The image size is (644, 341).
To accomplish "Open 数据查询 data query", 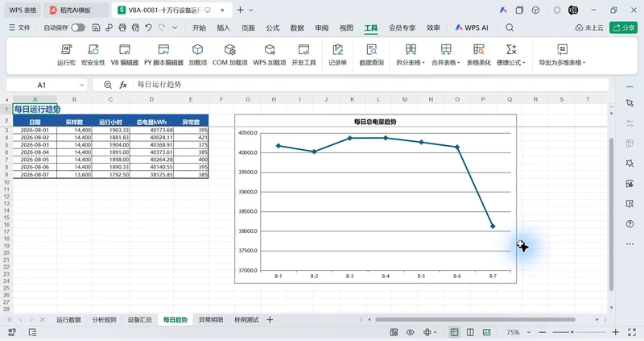I will 371,55.
